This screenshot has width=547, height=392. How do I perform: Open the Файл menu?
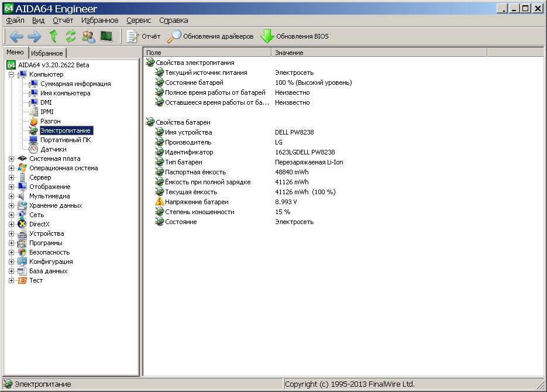[15, 20]
